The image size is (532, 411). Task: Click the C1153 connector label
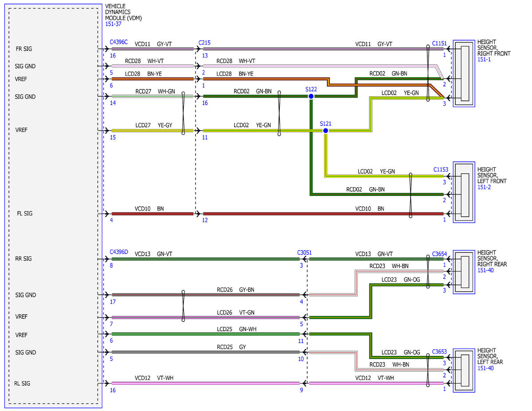[441, 170]
